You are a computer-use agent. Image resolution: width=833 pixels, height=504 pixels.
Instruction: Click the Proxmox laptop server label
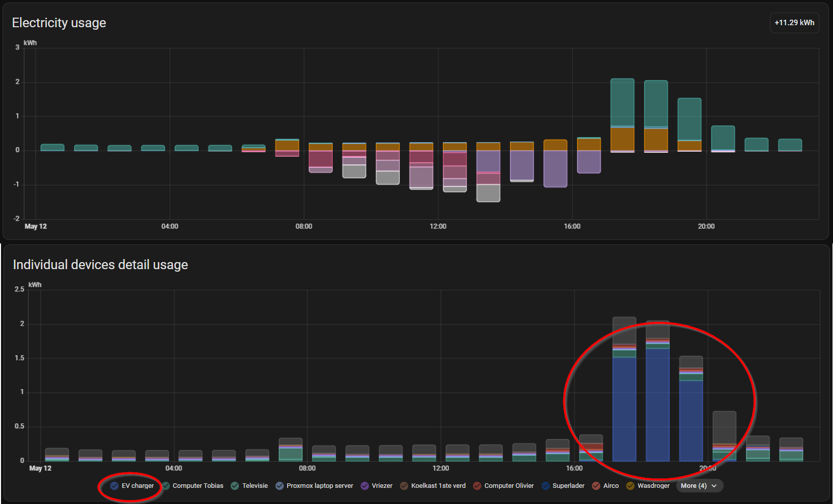[320, 486]
